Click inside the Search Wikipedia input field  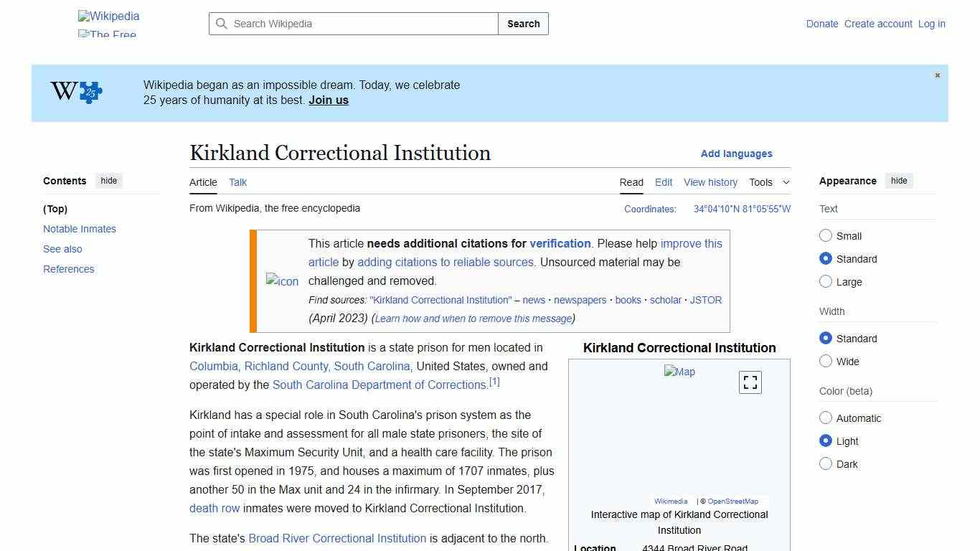[x=352, y=24]
